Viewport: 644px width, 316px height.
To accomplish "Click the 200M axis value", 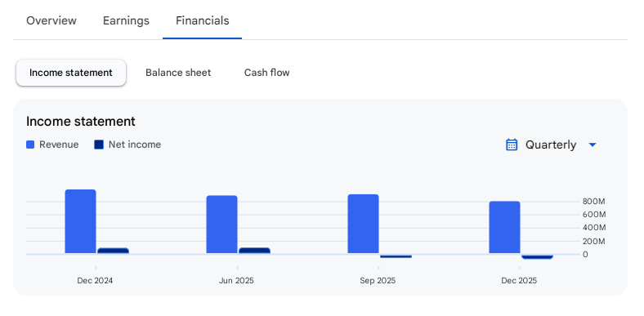I will (x=594, y=241).
